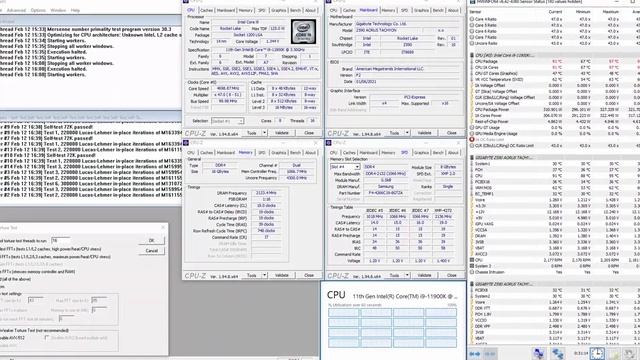640x360 pixels.
Task: Click the Part Number field in CPU-Z SPD
Action: [385, 193]
